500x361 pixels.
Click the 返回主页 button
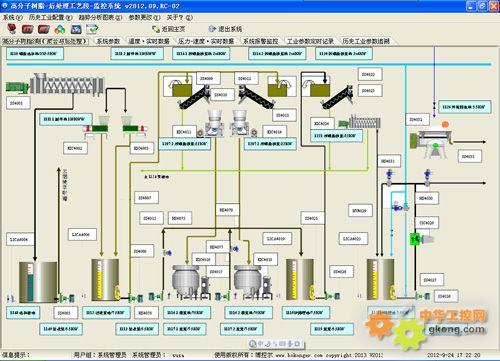tap(169, 29)
